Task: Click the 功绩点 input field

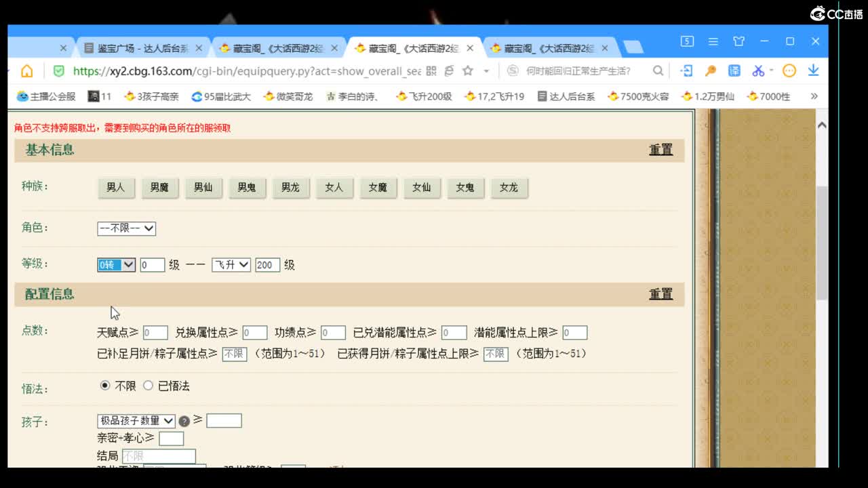Action: [334, 333]
